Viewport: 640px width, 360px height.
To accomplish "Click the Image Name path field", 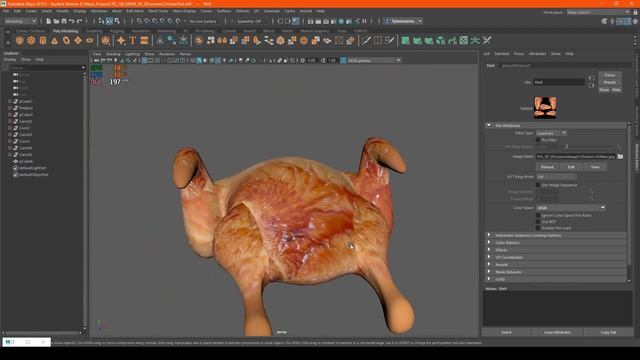I will [576, 156].
